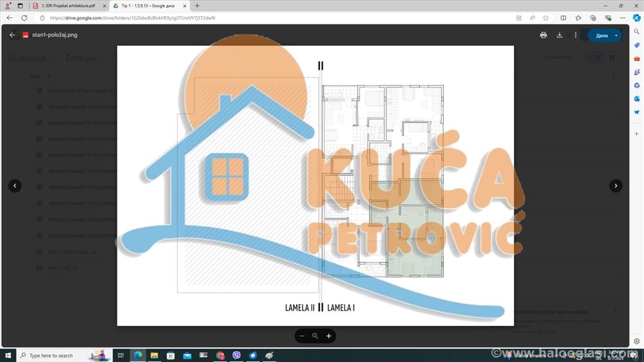Add this page to favorites

click(545, 18)
